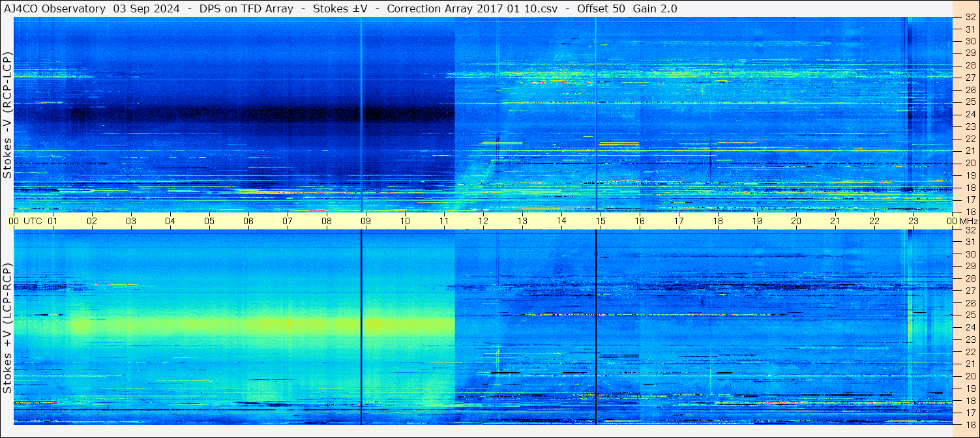Click the "Offset 50" value in header
Screen dimensions: 980x438
601,8
